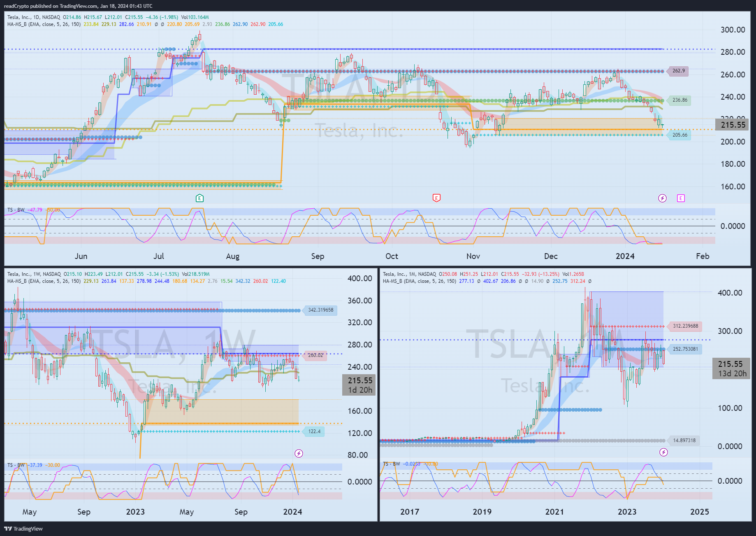Click the TS - BW indicator label on weekly chart
Screen dimensions: 756x536
click(x=16, y=465)
